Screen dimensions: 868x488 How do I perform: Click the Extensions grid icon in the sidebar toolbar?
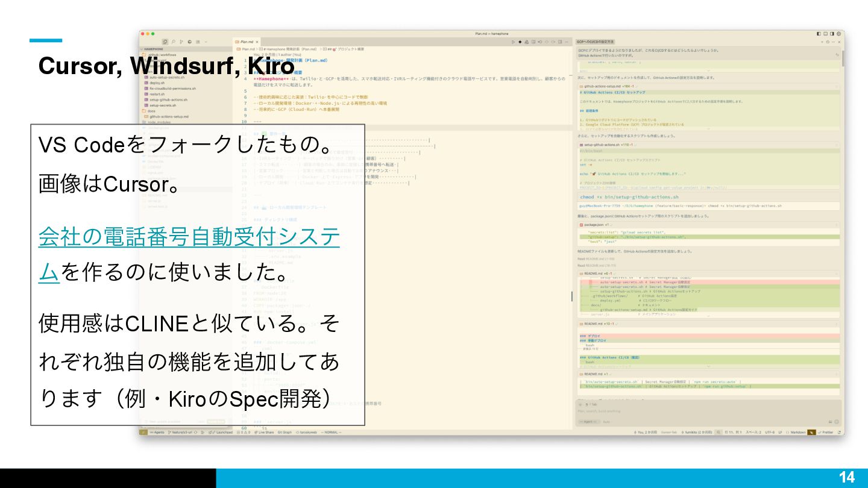tap(198, 42)
